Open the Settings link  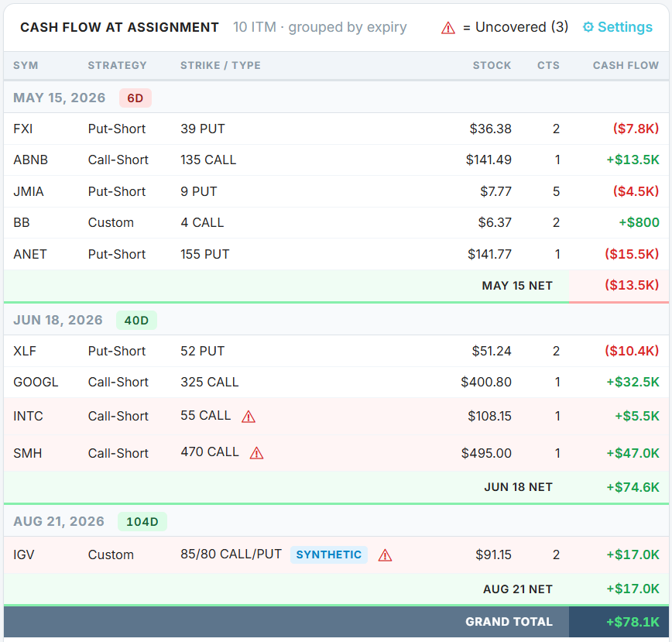617,27
